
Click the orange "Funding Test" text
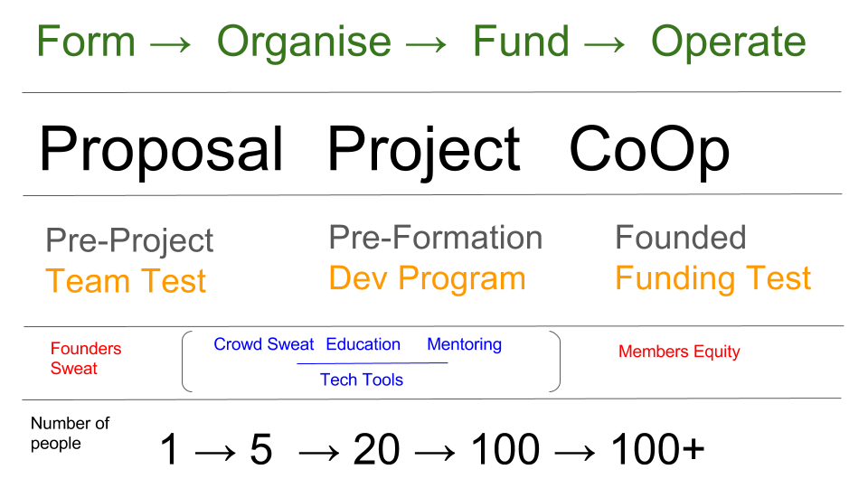712,278
